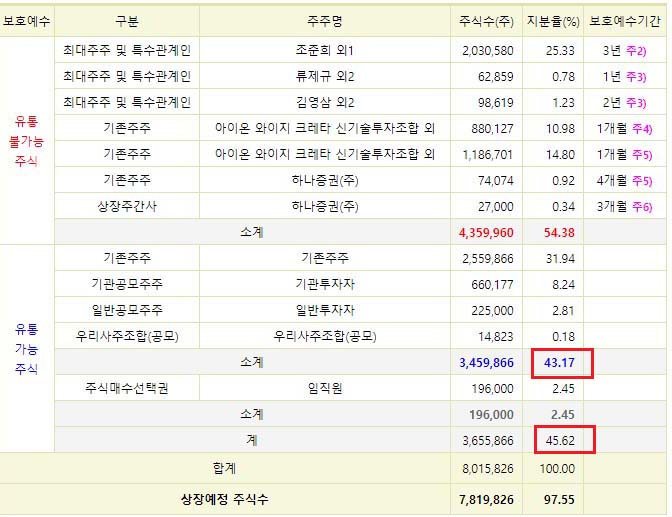
Task: Click the 일반투자자 shareholder cell
Action: coord(324,310)
